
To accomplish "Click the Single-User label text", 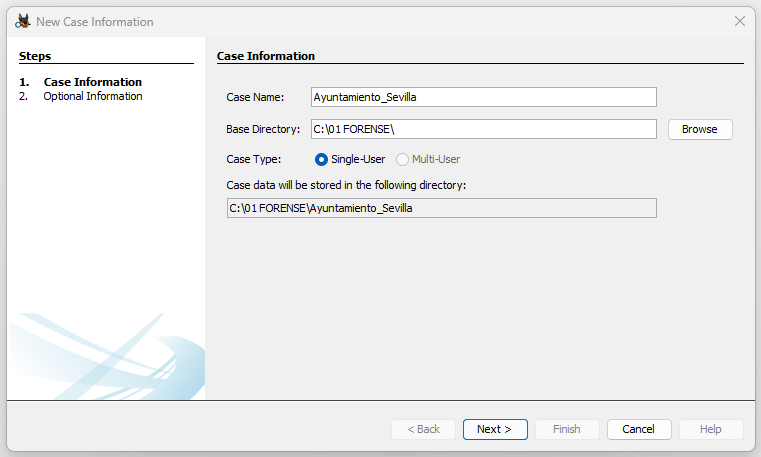I will 358,159.
